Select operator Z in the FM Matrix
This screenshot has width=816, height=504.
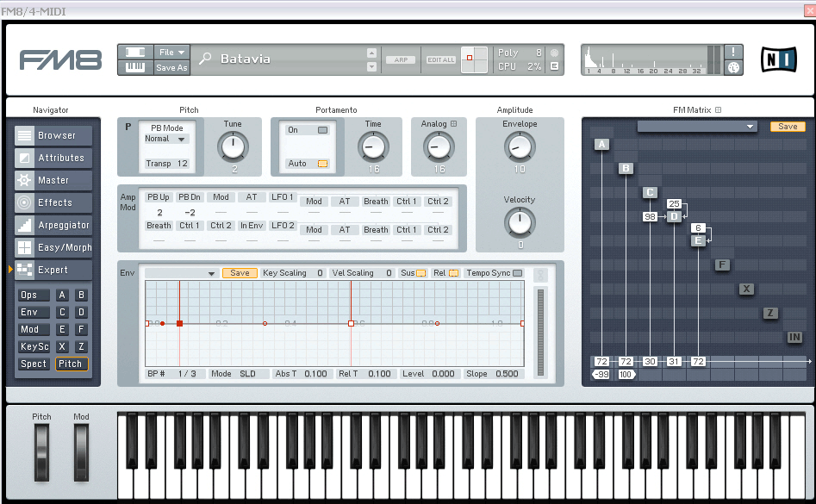coord(770,313)
